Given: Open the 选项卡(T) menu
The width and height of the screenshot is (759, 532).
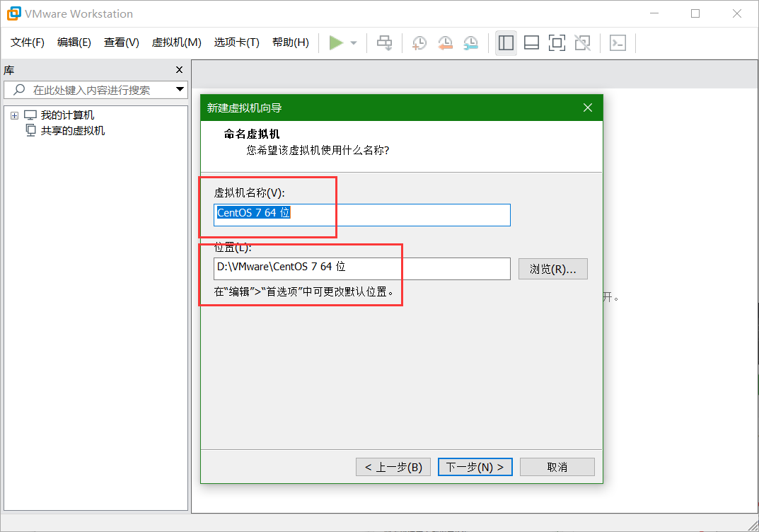Looking at the screenshot, I should (237, 42).
